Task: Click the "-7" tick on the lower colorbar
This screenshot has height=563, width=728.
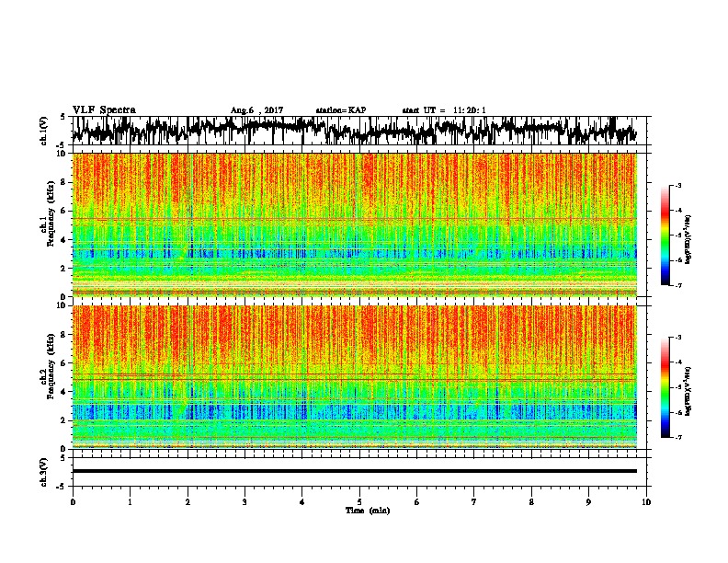Action: point(677,438)
